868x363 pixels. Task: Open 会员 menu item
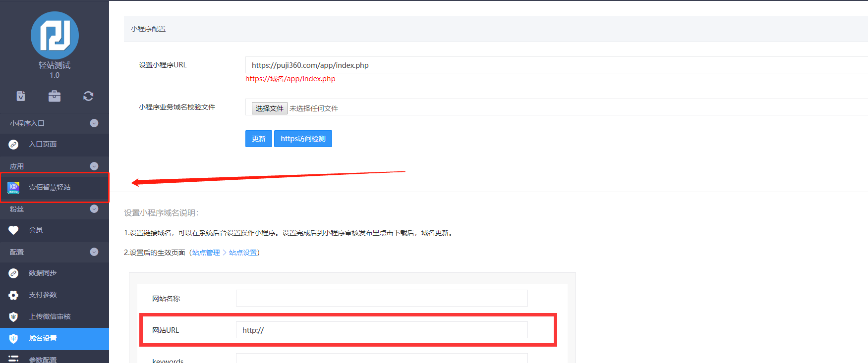pos(55,230)
